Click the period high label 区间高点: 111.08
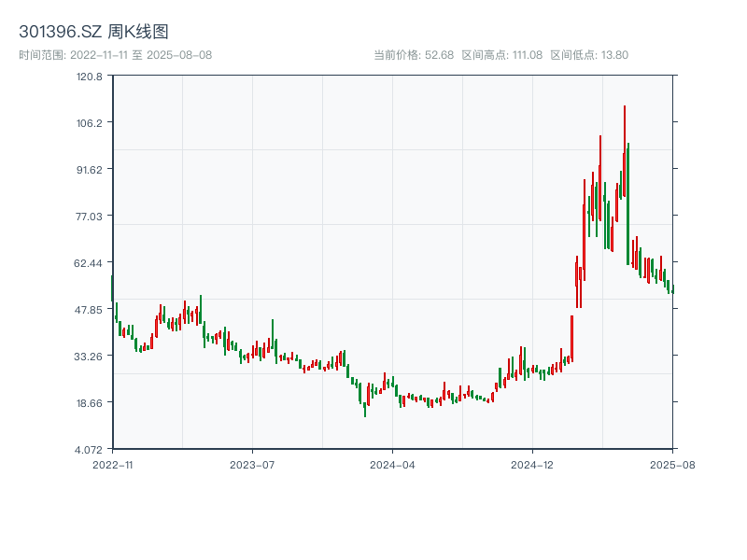This screenshot has width=747, height=560. pyautogui.click(x=502, y=55)
